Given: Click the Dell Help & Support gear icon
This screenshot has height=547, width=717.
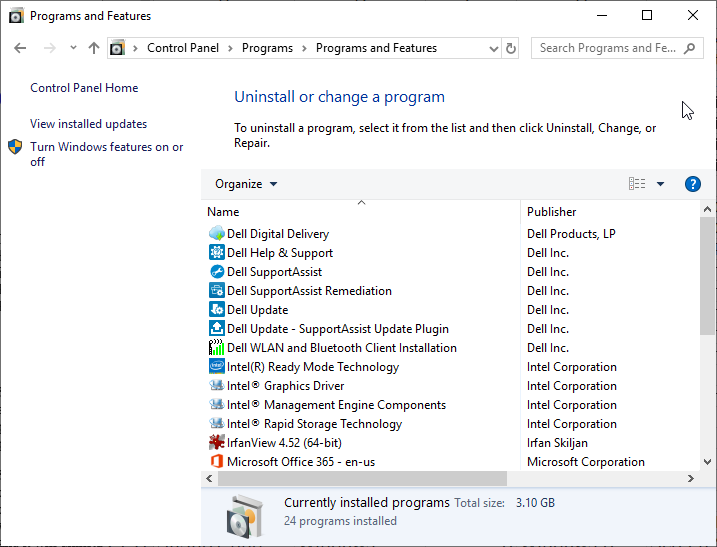Looking at the screenshot, I should pyautogui.click(x=217, y=252).
